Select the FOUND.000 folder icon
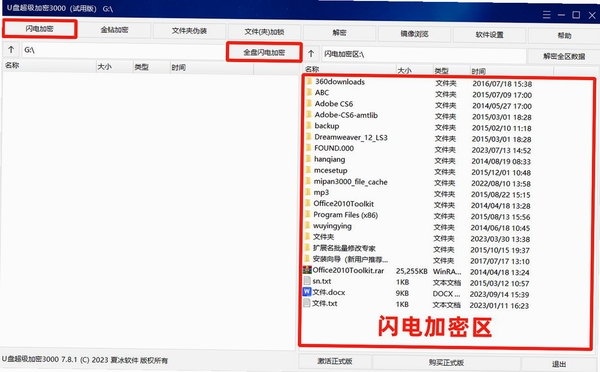Screen dimensions: 600x372 tap(309, 148)
